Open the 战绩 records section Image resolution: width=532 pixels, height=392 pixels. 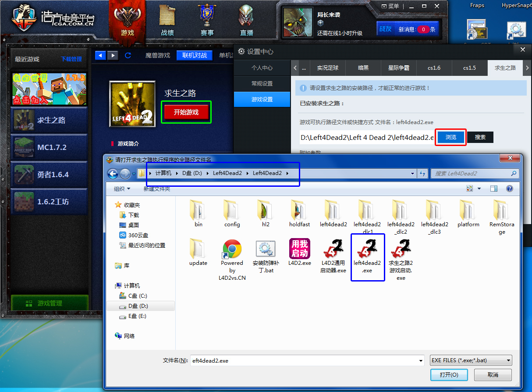[167, 20]
